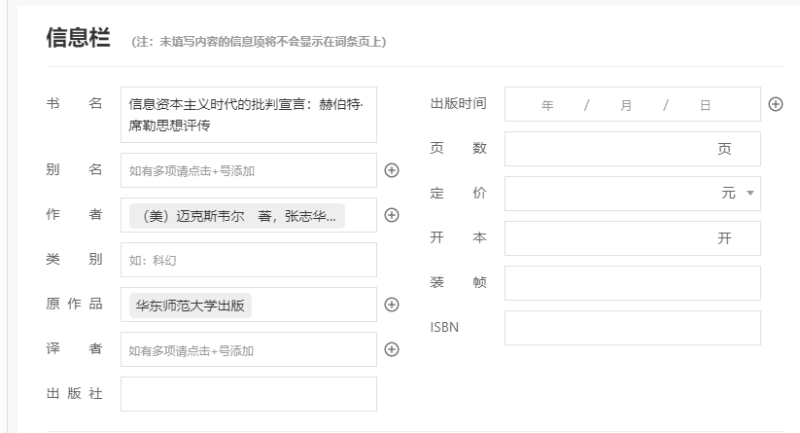The height and width of the screenshot is (433, 800).
Task: Focus the 装帧 binding input field
Action: 632,283
